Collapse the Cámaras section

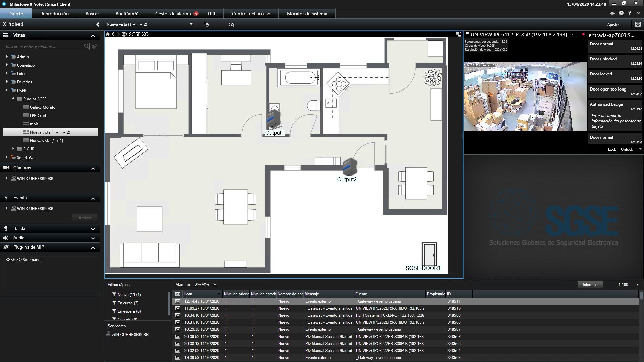pyautogui.click(x=93, y=168)
